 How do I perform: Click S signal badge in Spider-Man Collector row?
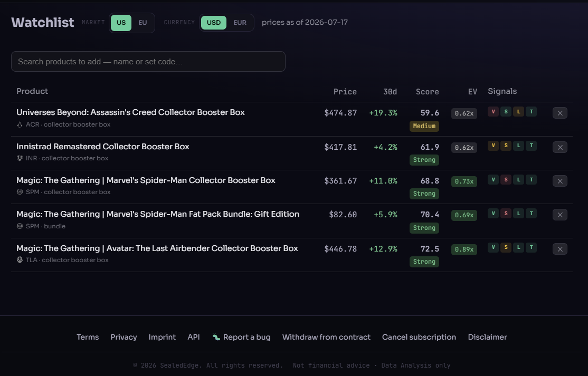(x=506, y=180)
